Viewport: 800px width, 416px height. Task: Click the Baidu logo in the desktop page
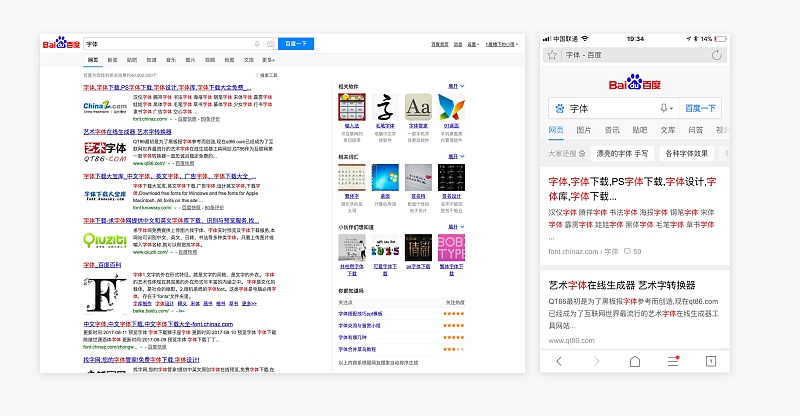[x=61, y=43]
